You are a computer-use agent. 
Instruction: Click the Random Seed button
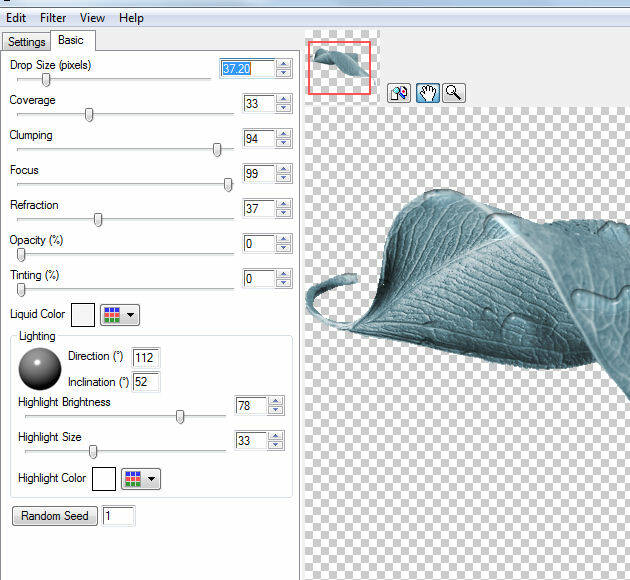click(x=55, y=516)
